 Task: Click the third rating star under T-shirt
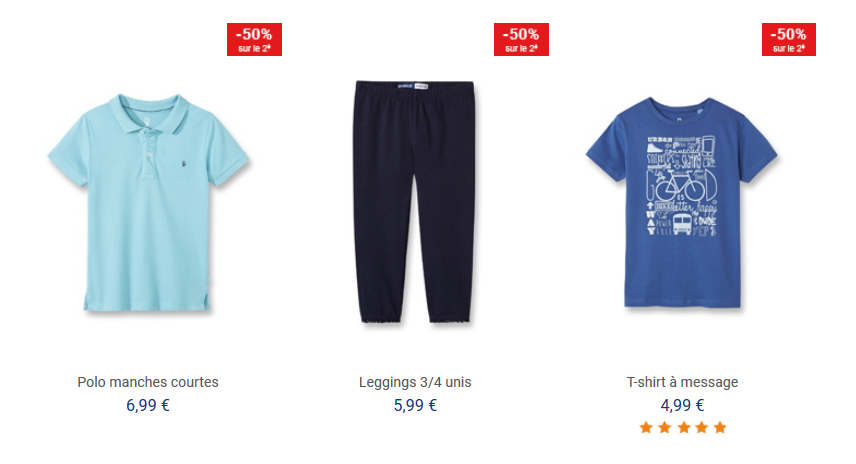tap(683, 427)
